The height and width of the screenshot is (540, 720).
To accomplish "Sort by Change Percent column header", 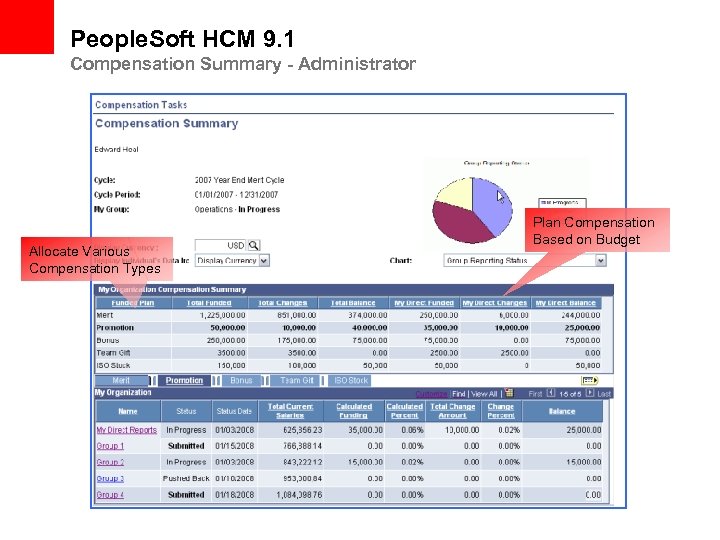I will (501, 411).
